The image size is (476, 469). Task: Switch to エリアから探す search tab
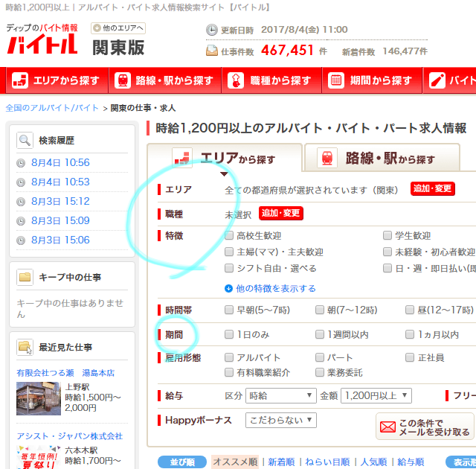click(x=225, y=159)
